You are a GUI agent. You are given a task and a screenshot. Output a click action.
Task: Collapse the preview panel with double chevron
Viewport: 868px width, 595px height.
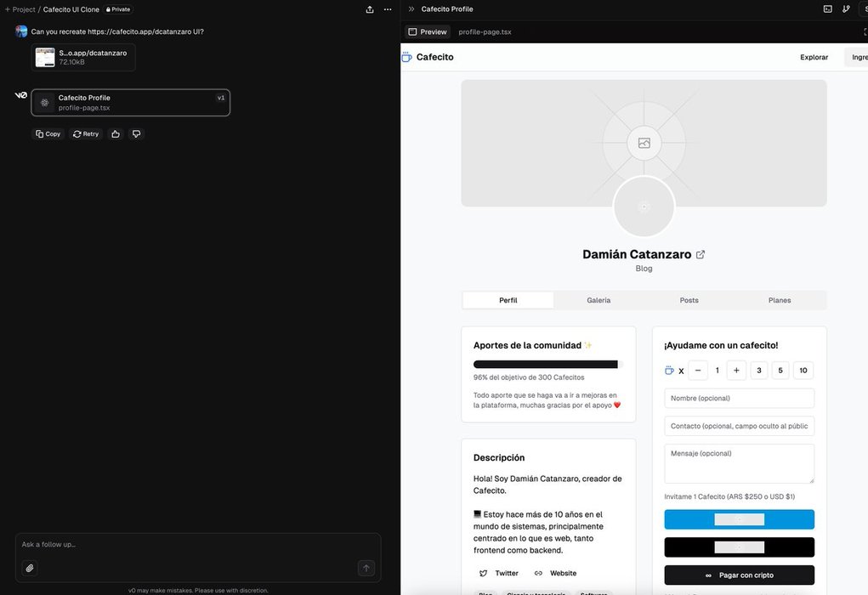click(x=411, y=9)
